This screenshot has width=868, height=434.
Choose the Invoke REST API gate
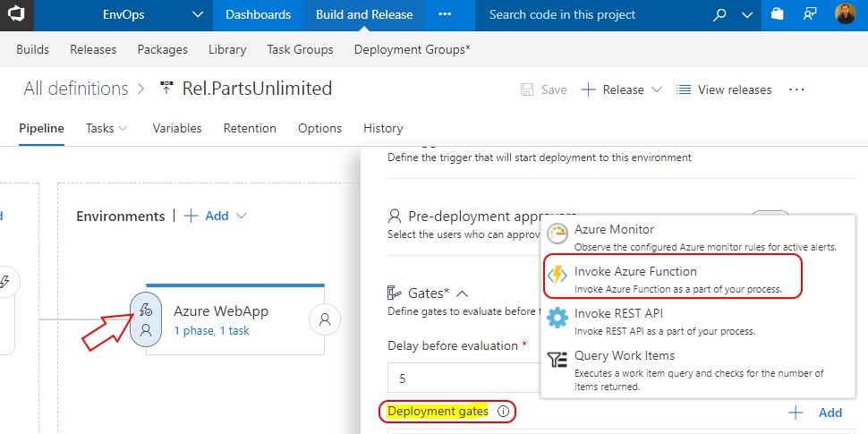click(698, 321)
